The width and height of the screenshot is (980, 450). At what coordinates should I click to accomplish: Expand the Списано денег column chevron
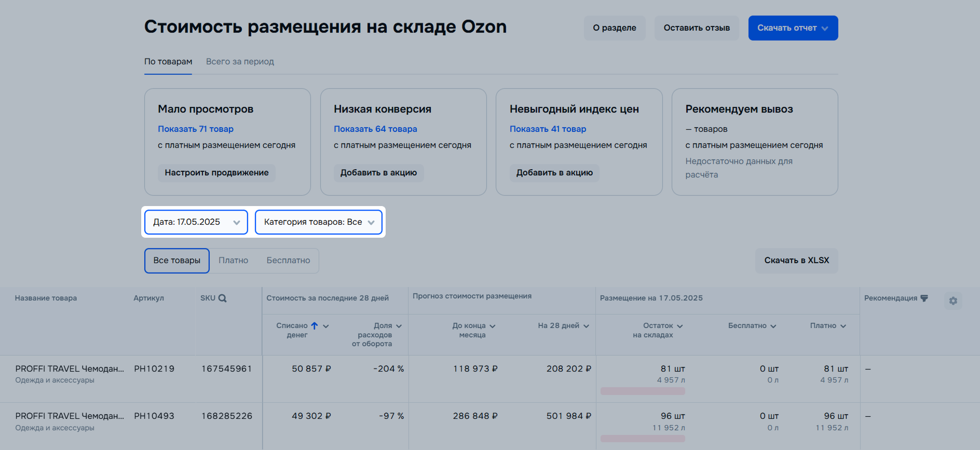326,326
